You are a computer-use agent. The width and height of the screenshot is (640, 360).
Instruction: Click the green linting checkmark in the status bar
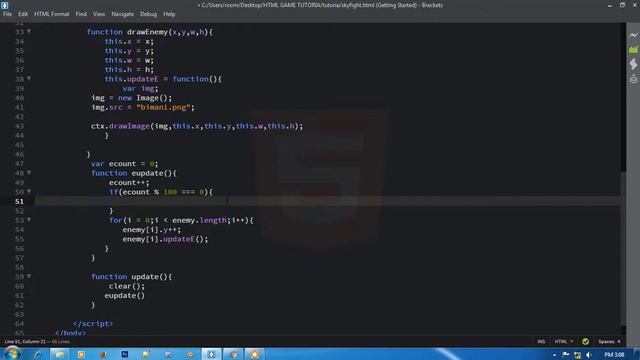click(x=585, y=342)
